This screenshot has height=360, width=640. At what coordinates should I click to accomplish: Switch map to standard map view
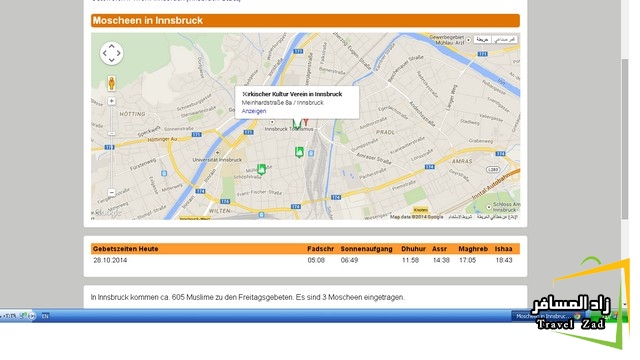point(482,40)
